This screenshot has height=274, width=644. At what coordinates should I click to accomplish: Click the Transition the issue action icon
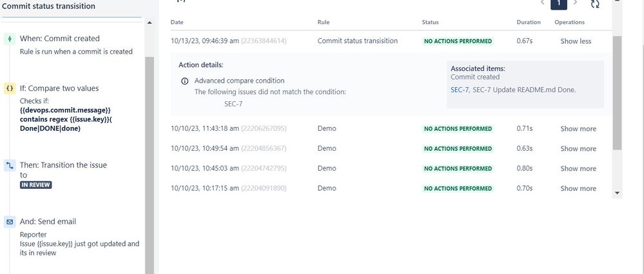[10, 166]
